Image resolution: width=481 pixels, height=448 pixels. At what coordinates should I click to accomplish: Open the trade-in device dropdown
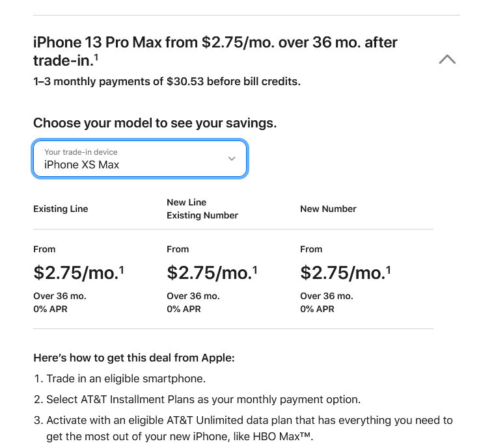pyautogui.click(x=139, y=159)
